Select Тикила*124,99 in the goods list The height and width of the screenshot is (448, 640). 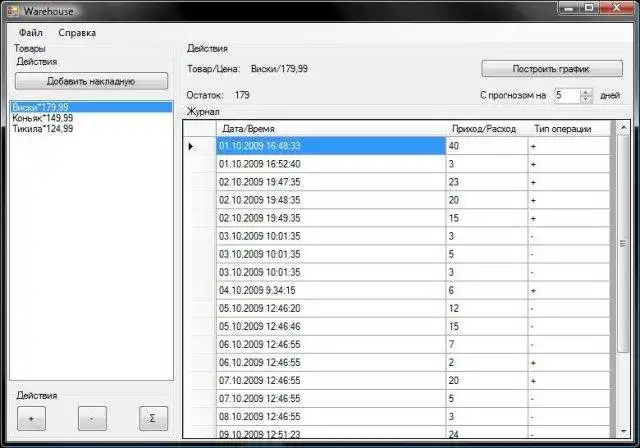91,129
